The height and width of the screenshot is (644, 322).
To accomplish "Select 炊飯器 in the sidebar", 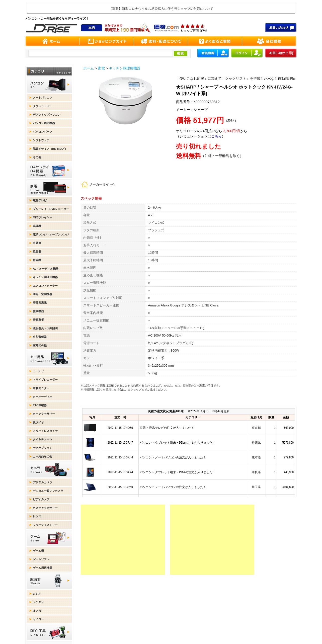I will (x=49, y=252).
